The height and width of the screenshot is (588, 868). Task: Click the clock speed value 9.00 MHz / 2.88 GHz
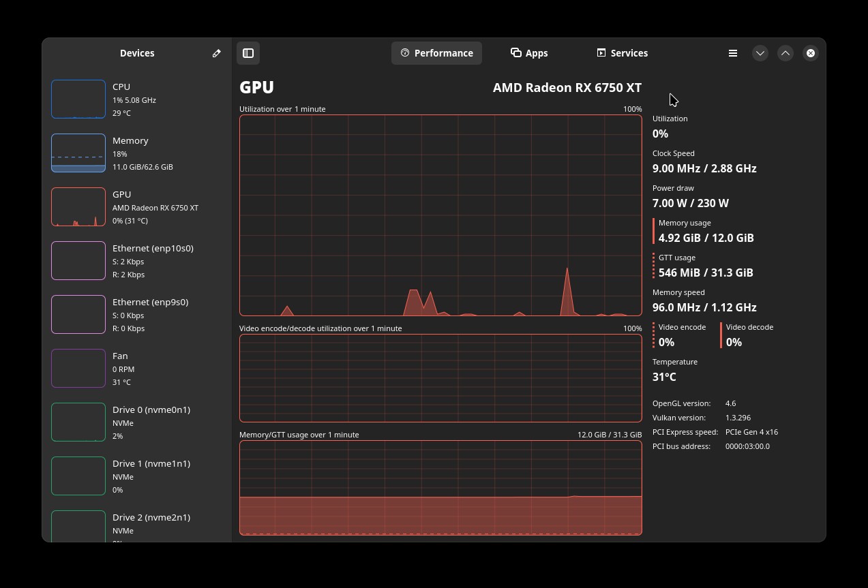point(704,168)
